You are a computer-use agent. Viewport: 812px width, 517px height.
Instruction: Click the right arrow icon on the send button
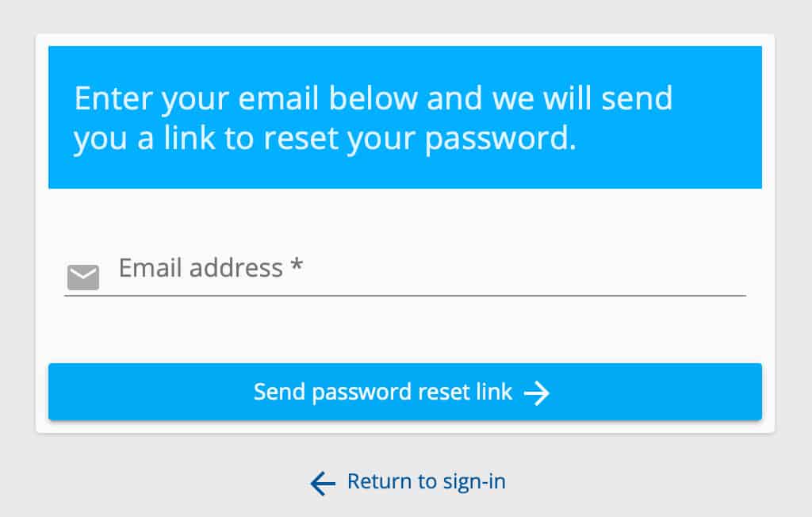pos(537,393)
